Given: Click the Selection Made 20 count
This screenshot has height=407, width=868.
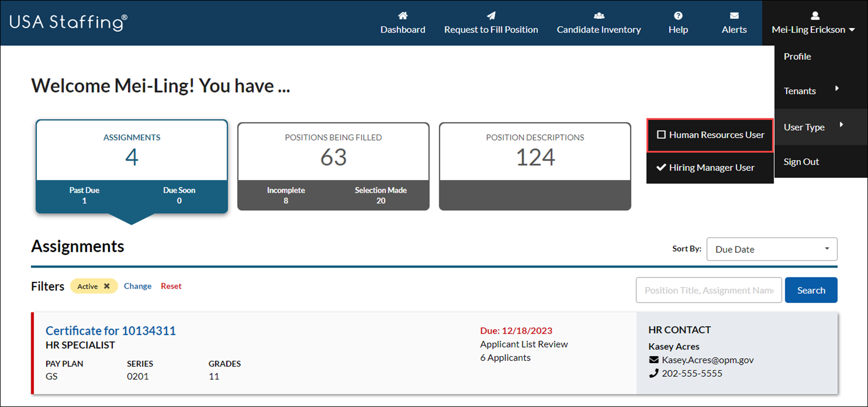Looking at the screenshot, I should (x=381, y=195).
